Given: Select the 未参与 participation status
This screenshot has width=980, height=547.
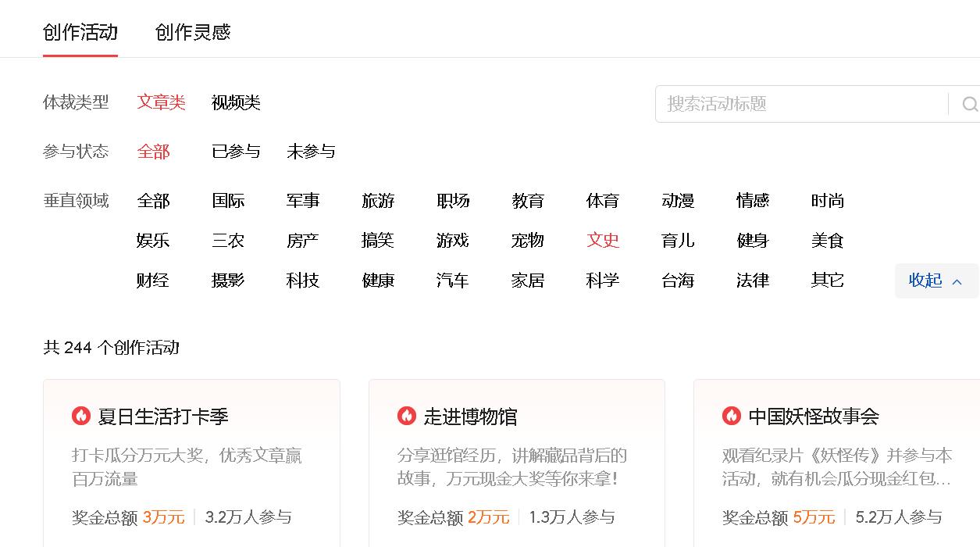Looking at the screenshot, I should coord(311,151).
